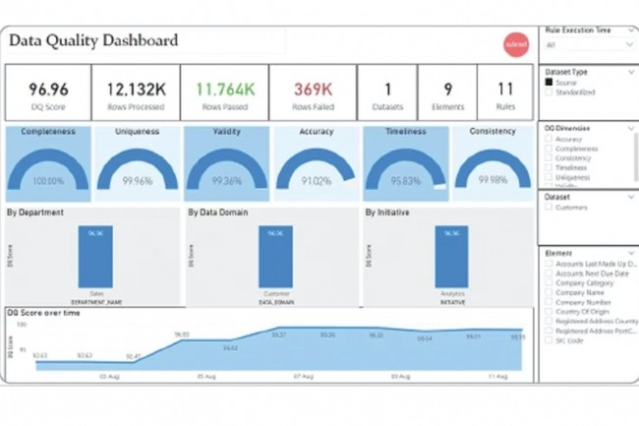The height and width of the screenshot is (426, 639).
Task: Check the Consistency dimension filter checkbox
Action: coord(549,158)
